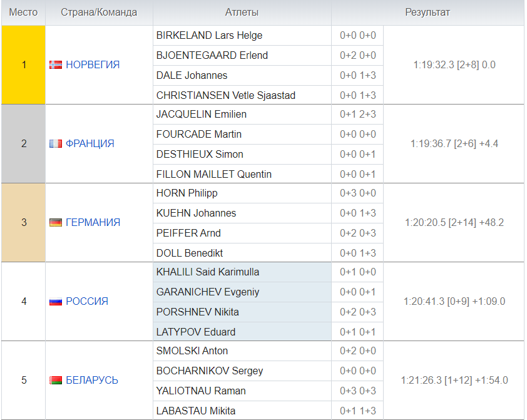Click Russia result 1:20:41.3 [0+9] +1:09.0
Screen dimensions: 527x420
coord(454,302)
